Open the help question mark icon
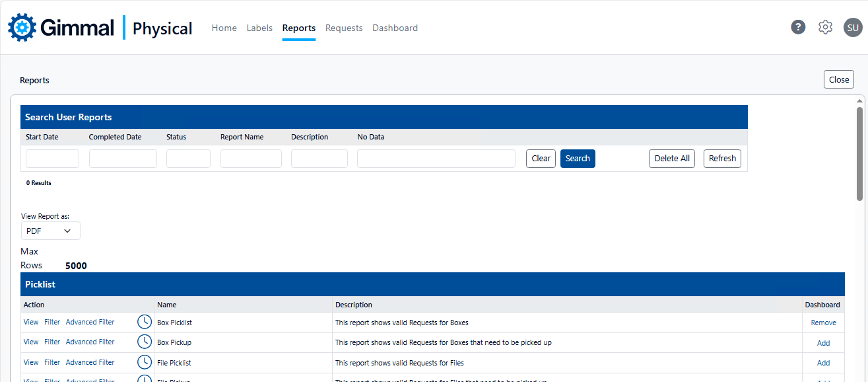Screen dimensions: 868x382 coord(798,27)
